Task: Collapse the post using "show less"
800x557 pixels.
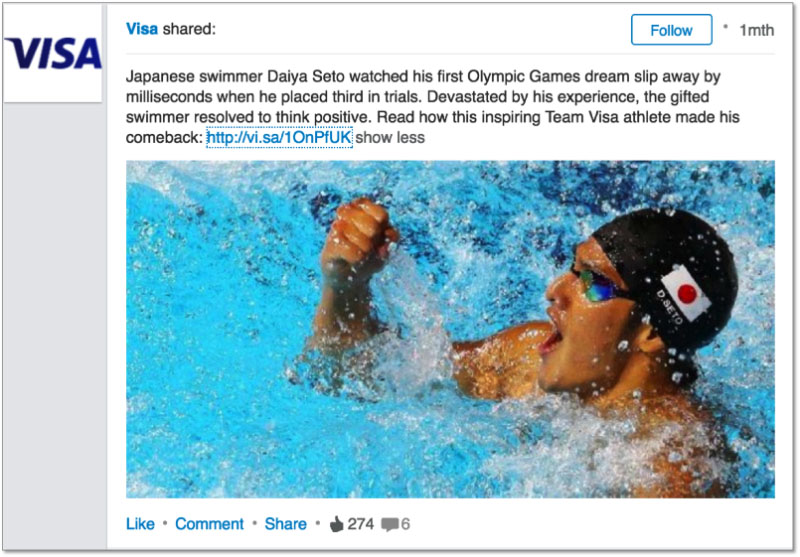Action: (390, 138)
